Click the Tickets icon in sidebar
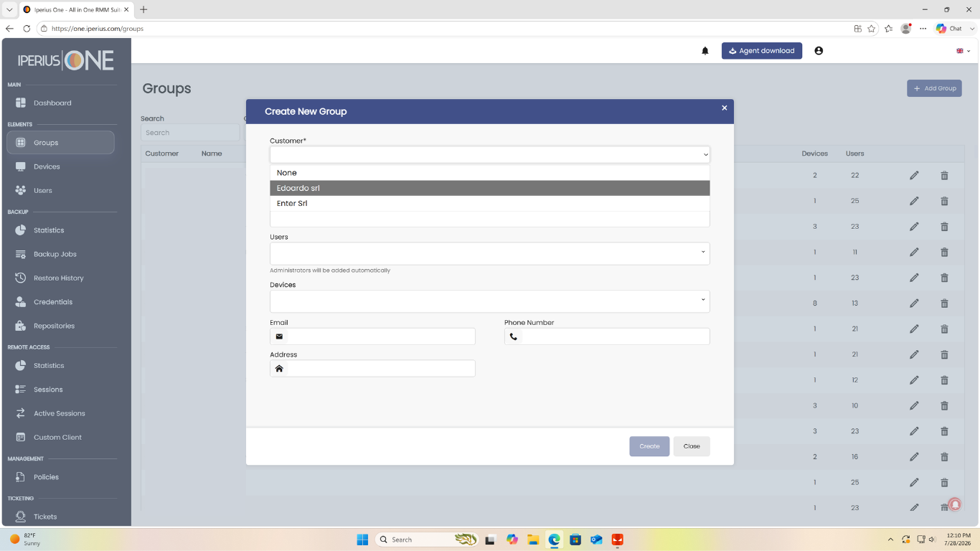Image resolution: width=980 pixels, height=551 pixels. coord(21,517)
